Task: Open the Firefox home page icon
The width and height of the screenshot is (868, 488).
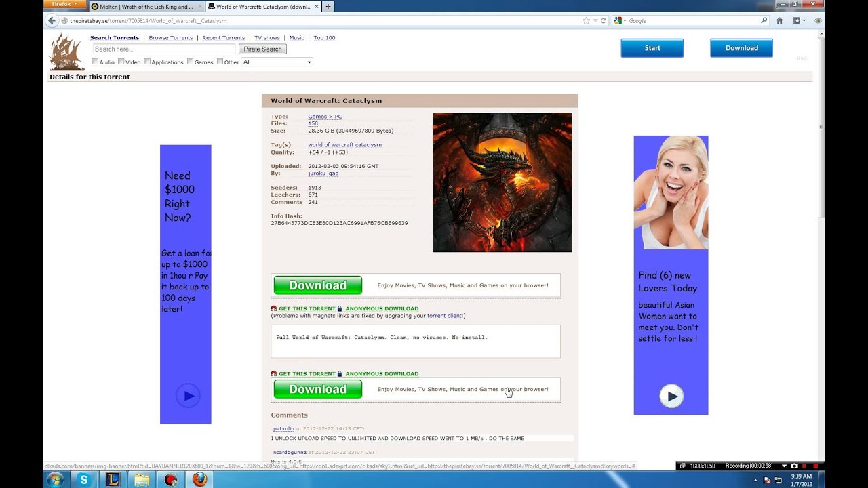Action: [x=780, y=21]
